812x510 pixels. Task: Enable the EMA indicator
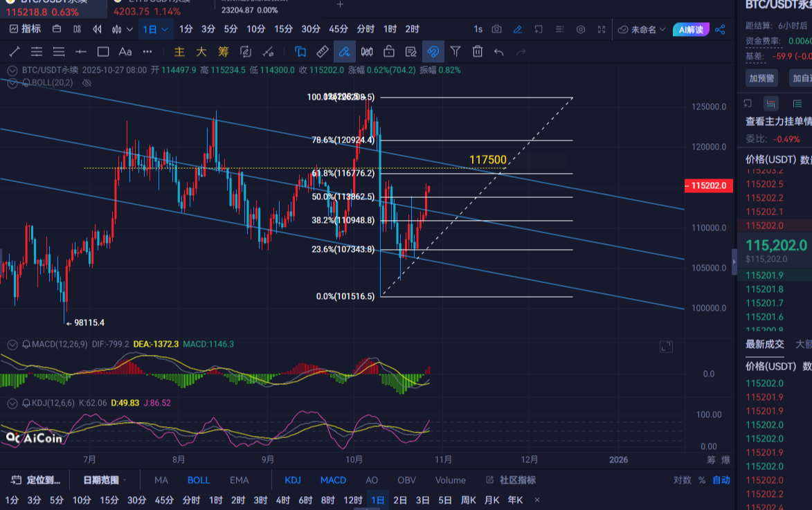tap(239, 480)
